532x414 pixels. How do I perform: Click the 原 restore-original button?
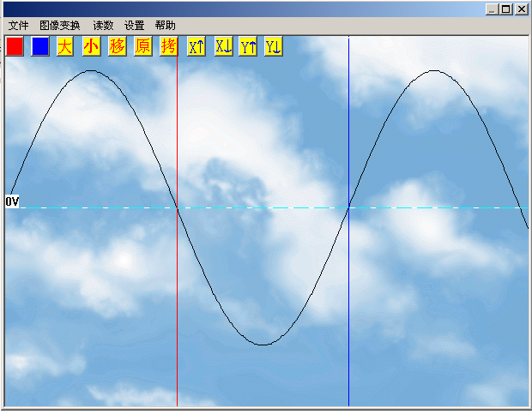click(x=142, y=46)
